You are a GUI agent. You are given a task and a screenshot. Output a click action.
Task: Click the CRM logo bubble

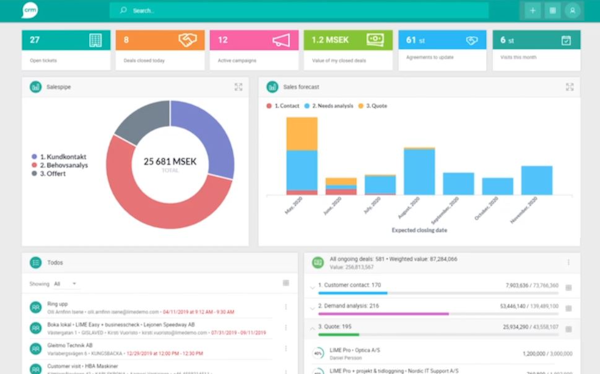[x=30, y=10]
